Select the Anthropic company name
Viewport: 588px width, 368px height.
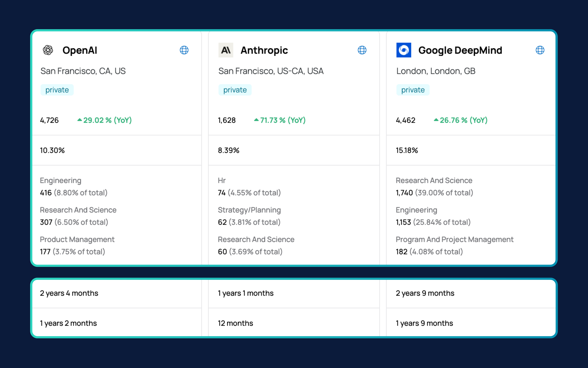tap(264, 50)
